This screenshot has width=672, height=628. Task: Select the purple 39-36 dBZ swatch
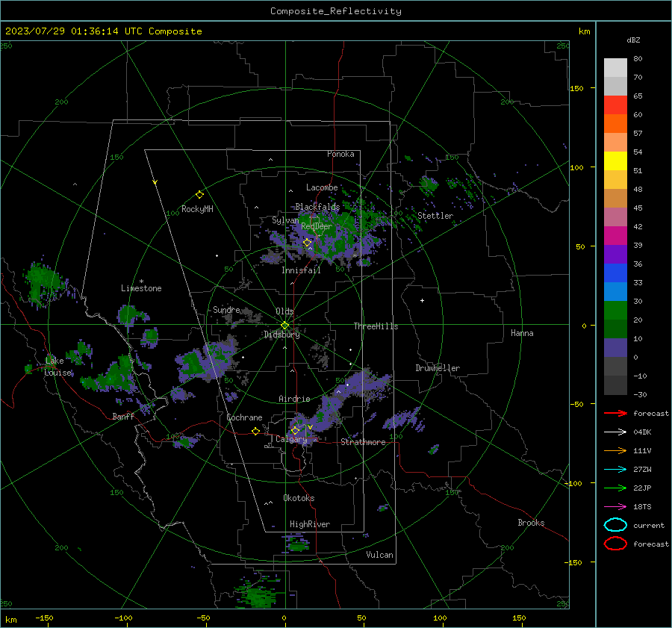[615, 255]
